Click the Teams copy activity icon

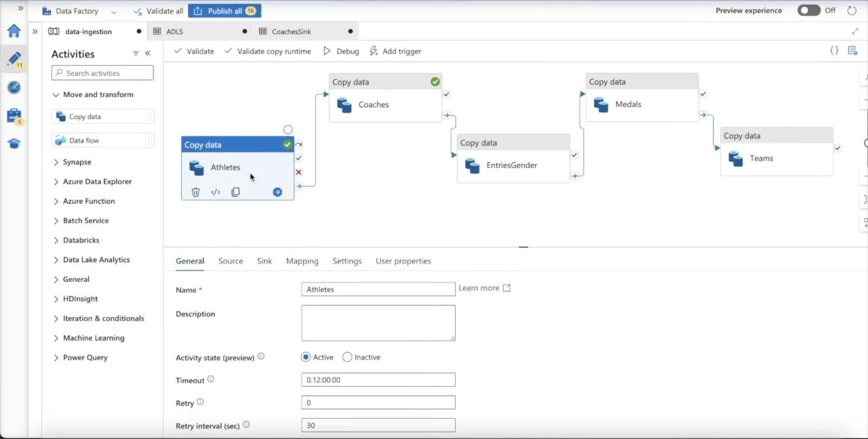point(736,159)
